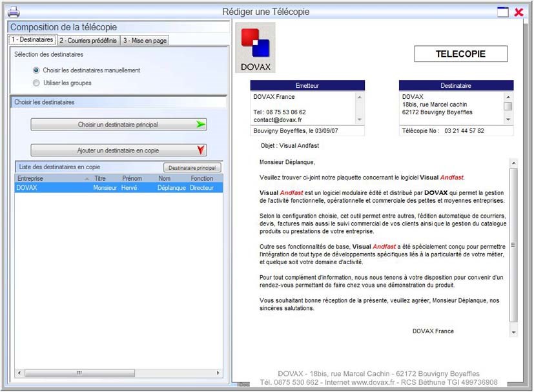Click up arrow of letter body scrollbar
Image resolution: width=534 pixels, height=392 pixels.
(513, 163)
